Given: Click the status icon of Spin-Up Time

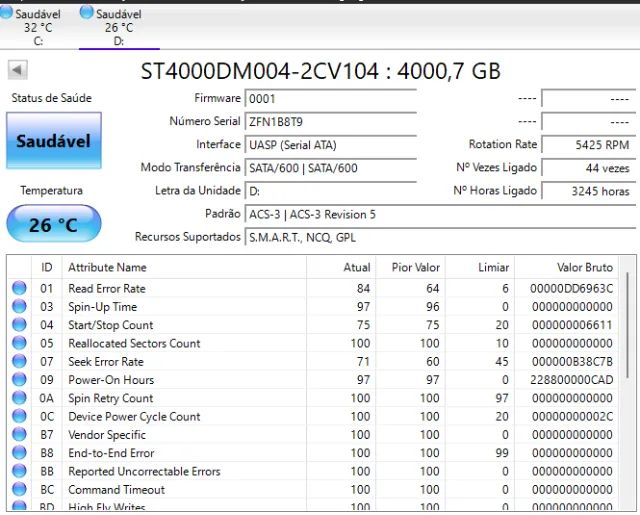Looking at the screenshot, I should [19, 306].
